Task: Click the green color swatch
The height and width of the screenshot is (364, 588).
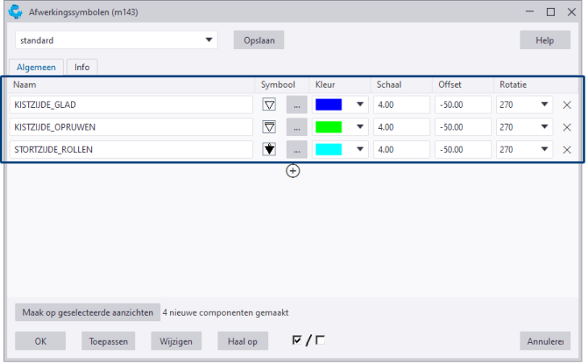Action: coord(329,127)
